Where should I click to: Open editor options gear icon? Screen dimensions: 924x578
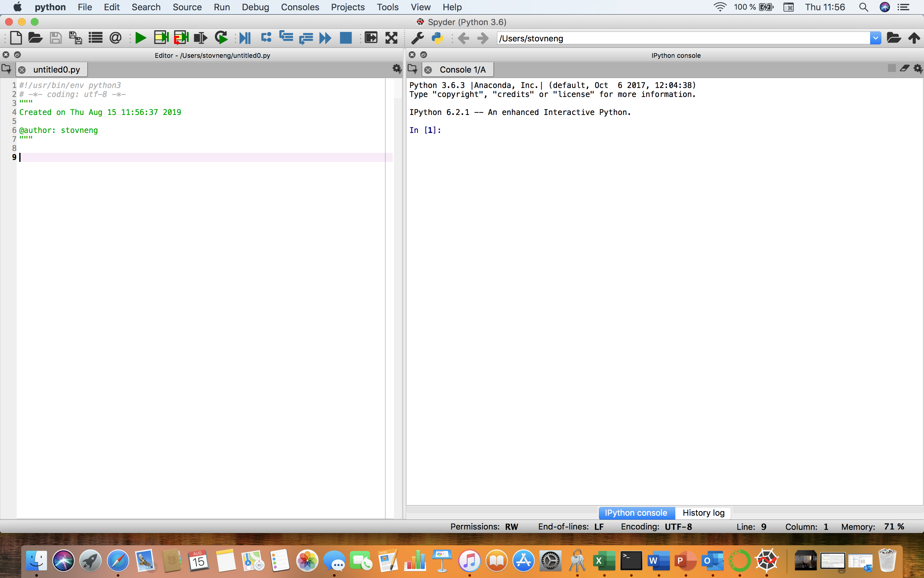(x=397, y=69)
